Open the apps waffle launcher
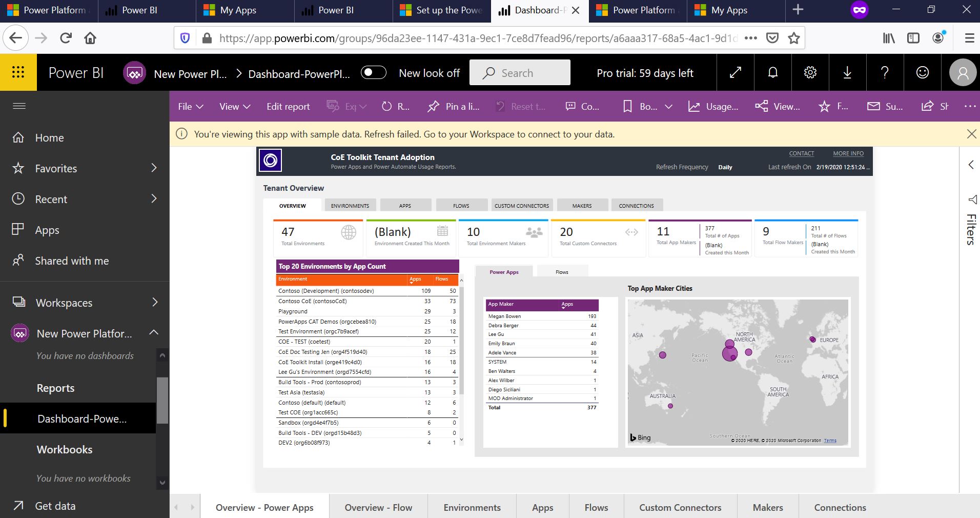Screen dimensions: 980x518 click(18, 72)
